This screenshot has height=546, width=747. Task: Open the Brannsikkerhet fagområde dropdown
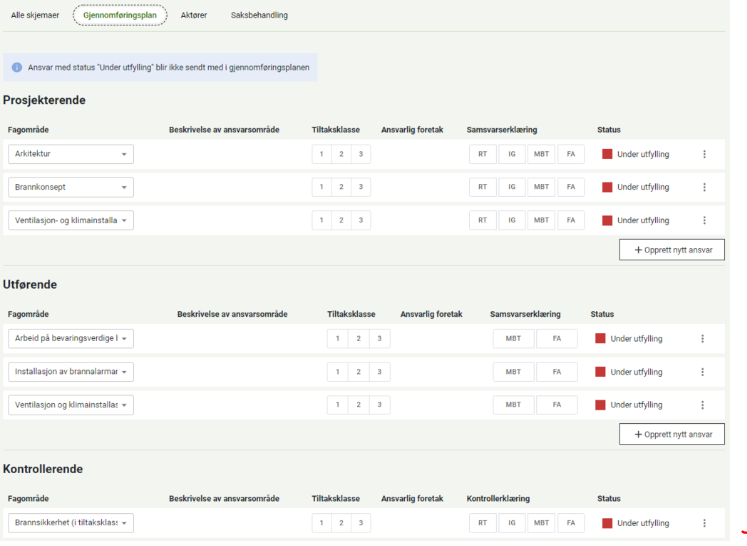point(71,523)
